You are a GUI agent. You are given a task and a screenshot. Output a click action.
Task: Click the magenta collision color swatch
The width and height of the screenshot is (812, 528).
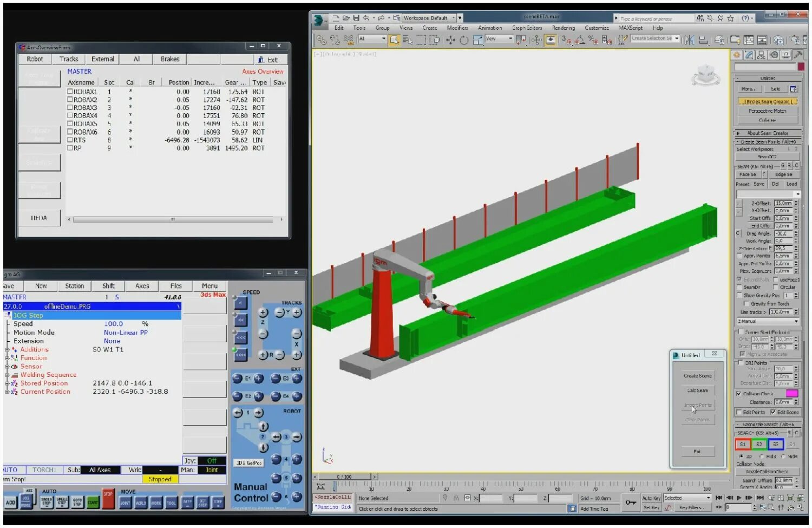[x=791, y=394]
